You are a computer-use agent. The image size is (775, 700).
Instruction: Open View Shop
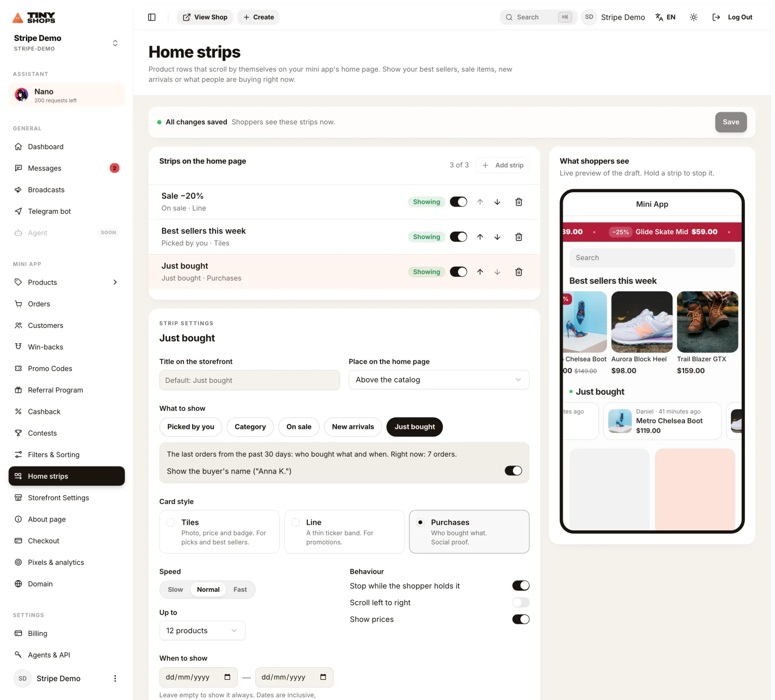click(x=205, y=17)
